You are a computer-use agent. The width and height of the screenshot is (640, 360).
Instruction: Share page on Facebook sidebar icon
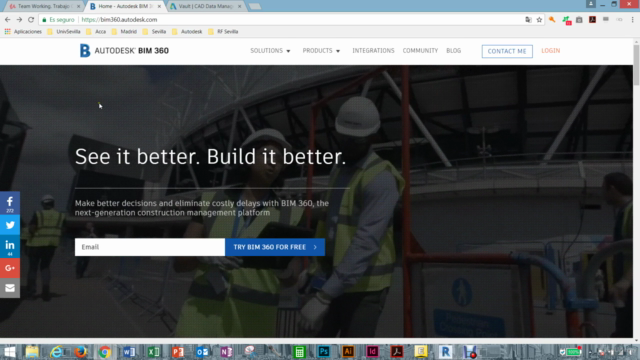(10, 203)
